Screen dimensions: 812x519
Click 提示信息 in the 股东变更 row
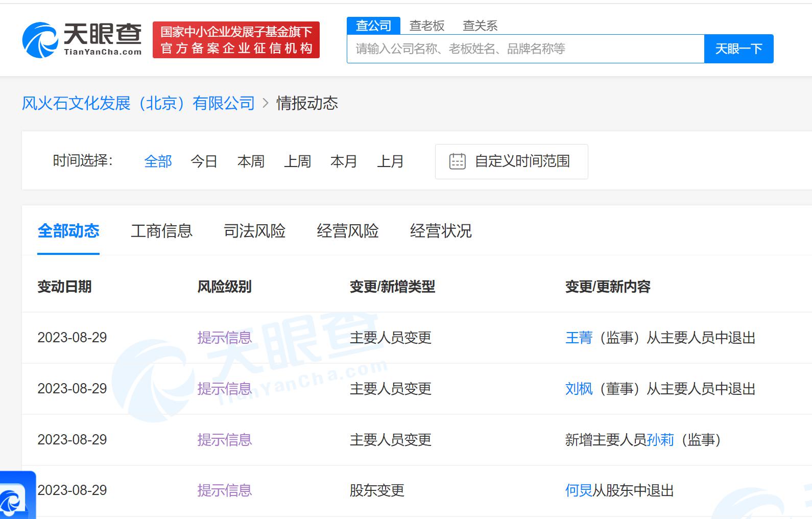225,490
